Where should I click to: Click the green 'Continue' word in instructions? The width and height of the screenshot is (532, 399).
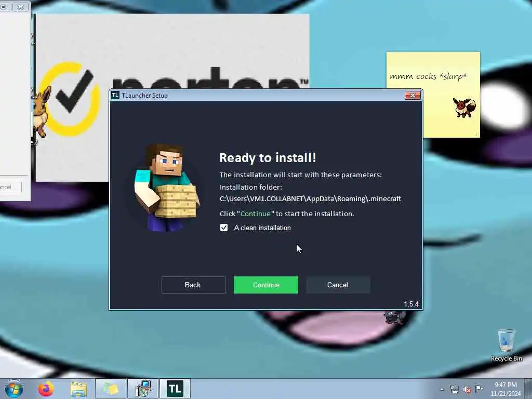(256, 214)
